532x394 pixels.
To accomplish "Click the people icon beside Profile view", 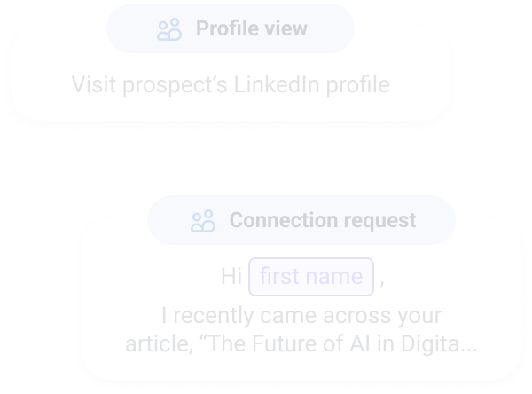I will (168, 29).
